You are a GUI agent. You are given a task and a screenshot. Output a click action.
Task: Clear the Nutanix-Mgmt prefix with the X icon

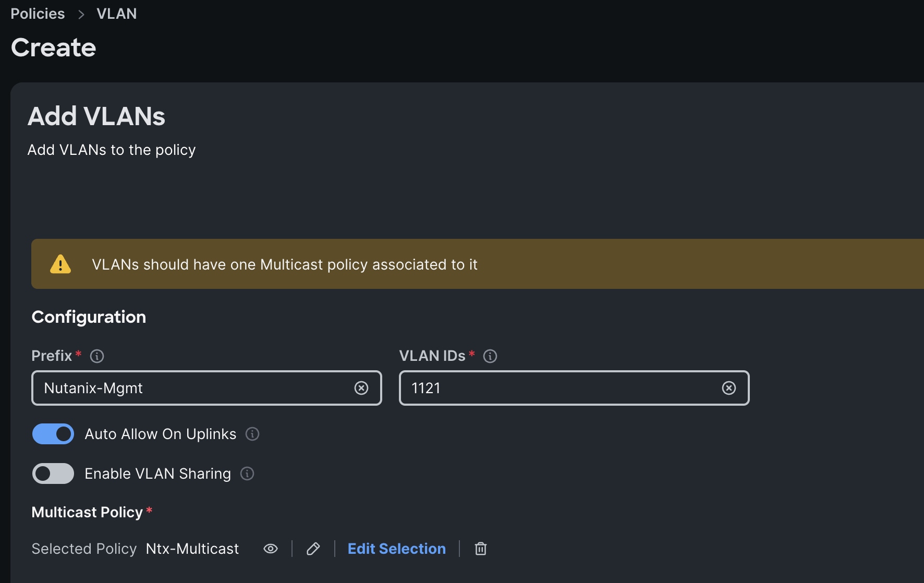pos(362,388)
